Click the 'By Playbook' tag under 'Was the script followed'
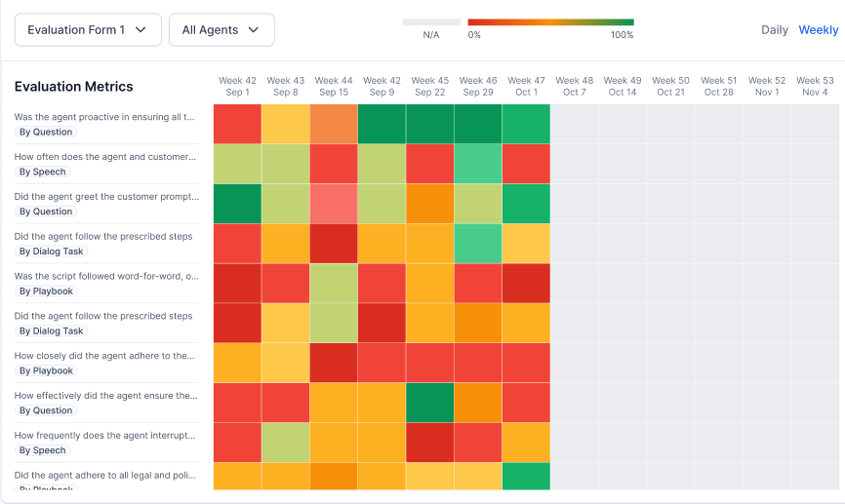Image resolution: width=845 pixels, height=504 pixels. tap(46, 291)
